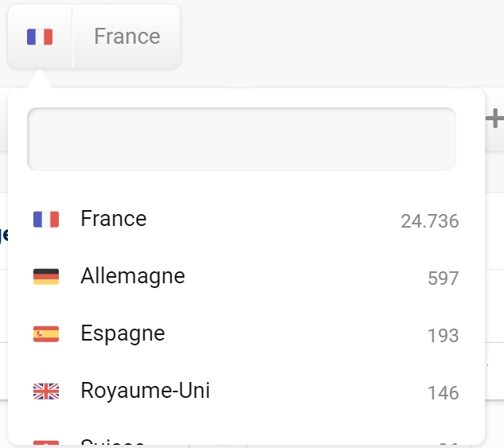Select France from the country list

246,220
